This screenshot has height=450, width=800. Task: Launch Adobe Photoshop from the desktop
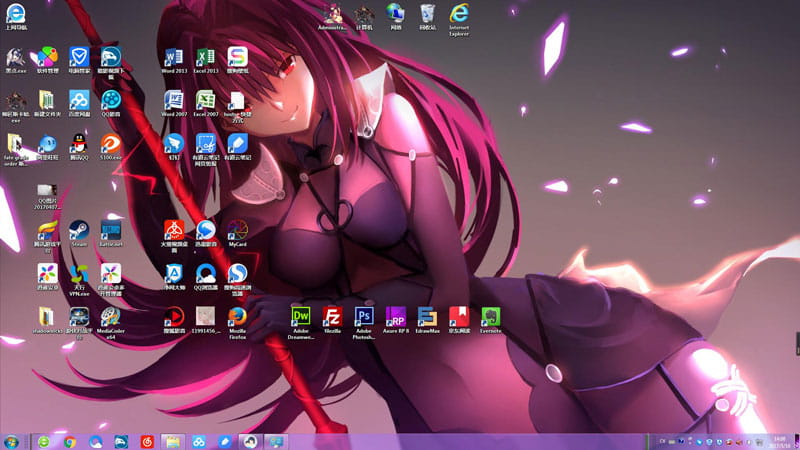tap(364, 317)
